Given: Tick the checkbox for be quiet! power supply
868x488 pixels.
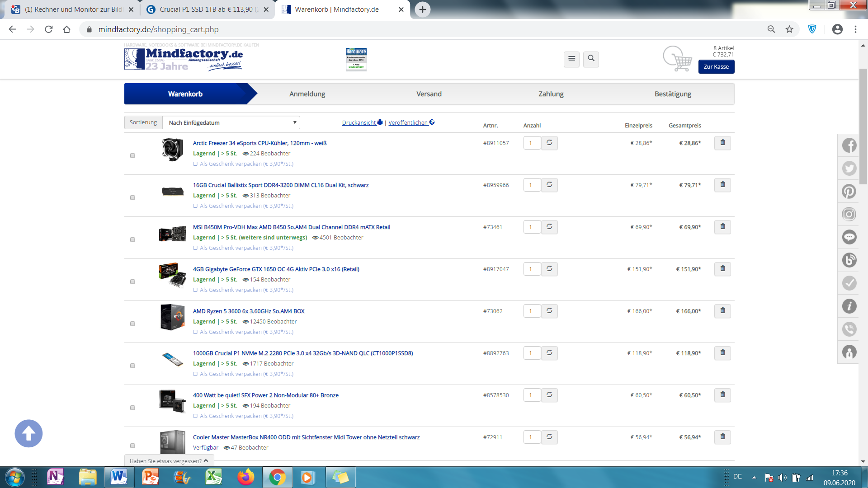Looking at the screenshot, I should point(132,408).
